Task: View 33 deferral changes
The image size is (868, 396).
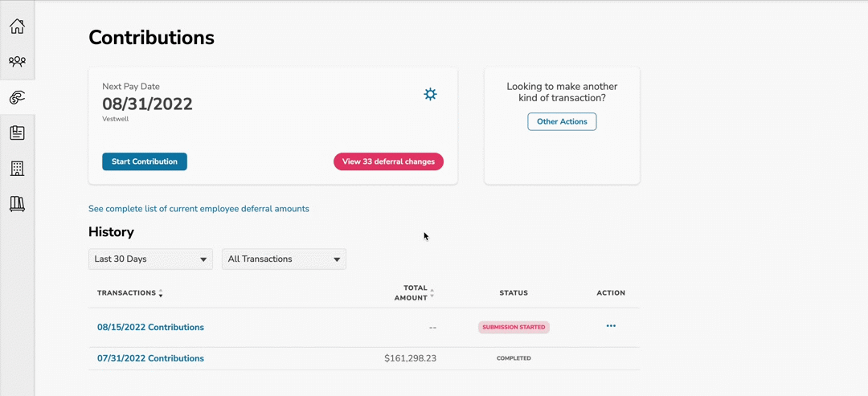Action: [388, 161]
